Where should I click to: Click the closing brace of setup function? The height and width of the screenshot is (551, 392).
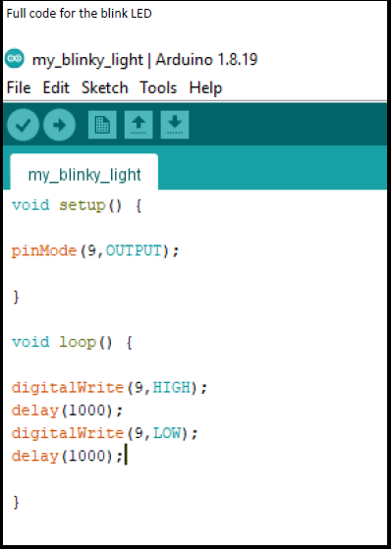pyautogui.click(x=16, y=297)
